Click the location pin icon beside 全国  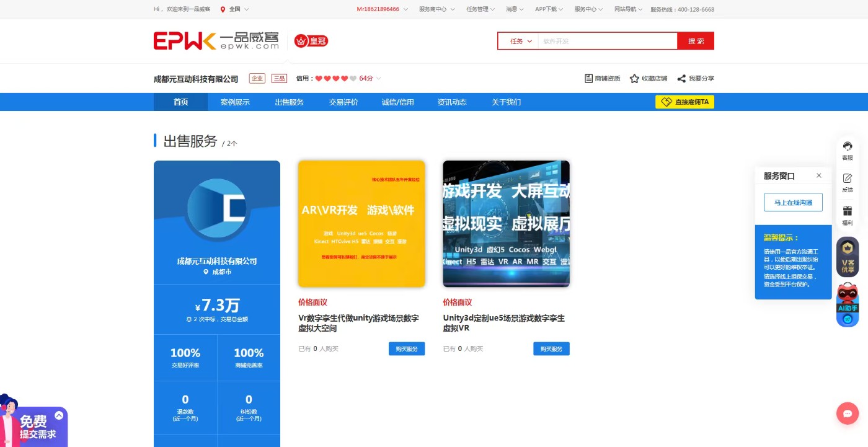[223, 9]
